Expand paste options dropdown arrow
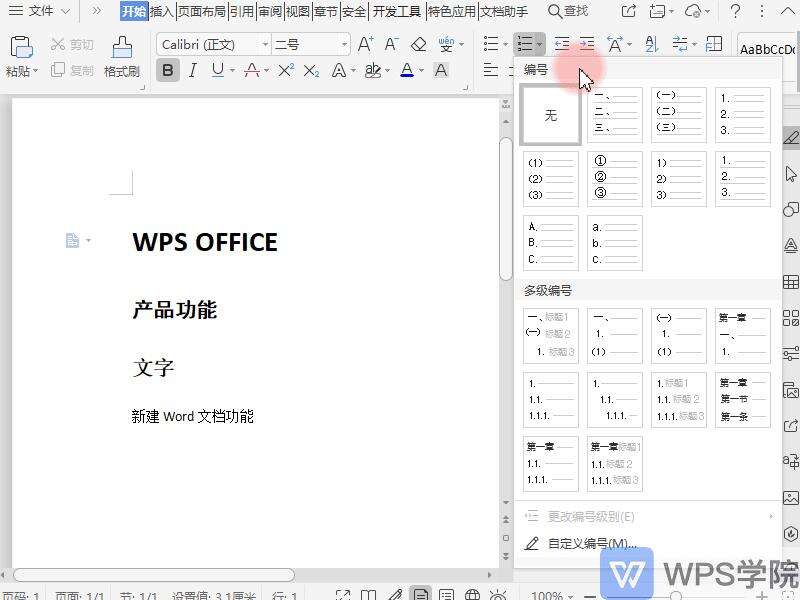Image resolution: width=800 pixels, height=600 pixels. [35, 70]
